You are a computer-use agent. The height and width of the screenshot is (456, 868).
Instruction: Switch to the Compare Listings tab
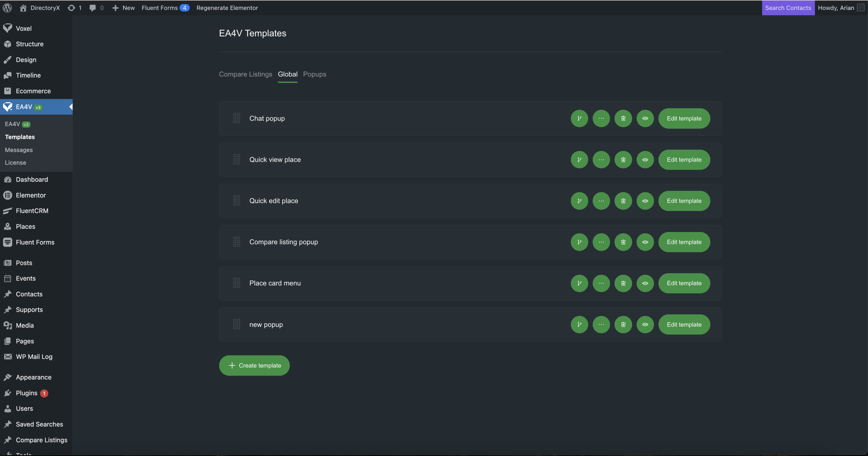tap(245, 74)
